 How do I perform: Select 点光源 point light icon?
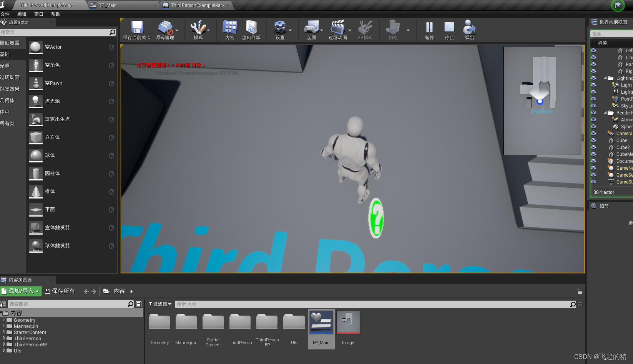click(x=36, y=101)
